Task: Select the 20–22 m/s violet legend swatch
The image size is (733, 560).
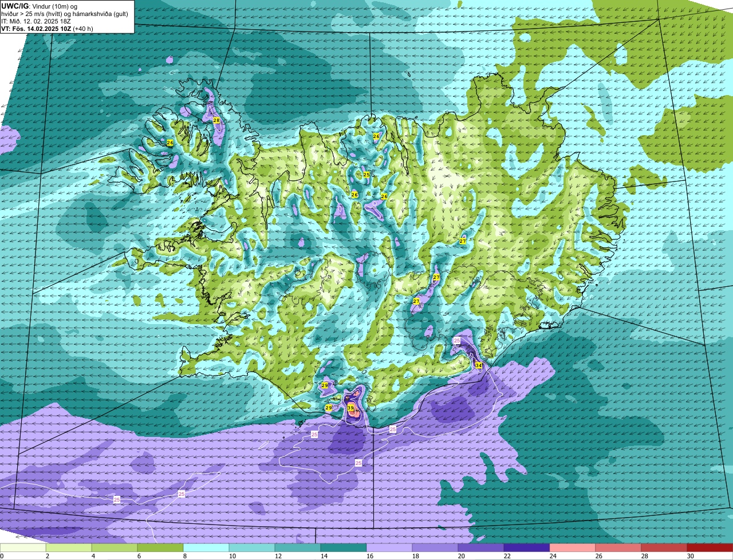Action: [x=481, y=548]
